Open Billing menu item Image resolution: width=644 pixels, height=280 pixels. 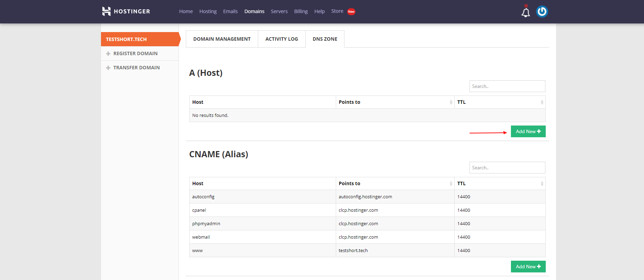click(x=301, y=11)
